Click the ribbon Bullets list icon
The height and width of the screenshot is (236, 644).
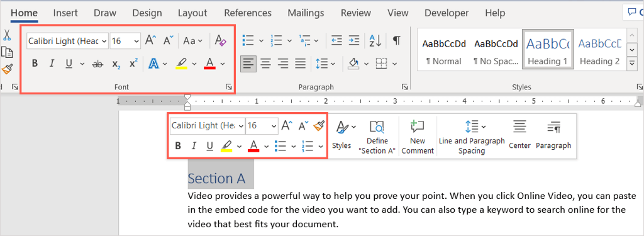(x=248, y=41)
